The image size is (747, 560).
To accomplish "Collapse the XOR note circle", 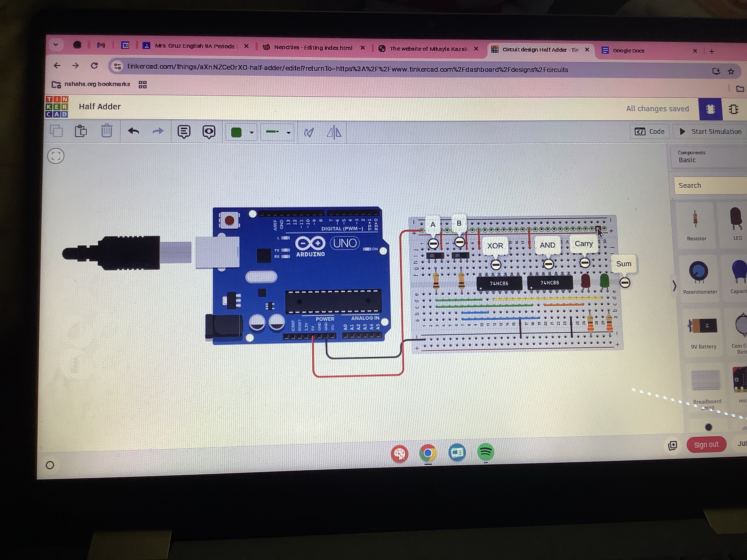I will pyautogui.click(x=495, y=265).
